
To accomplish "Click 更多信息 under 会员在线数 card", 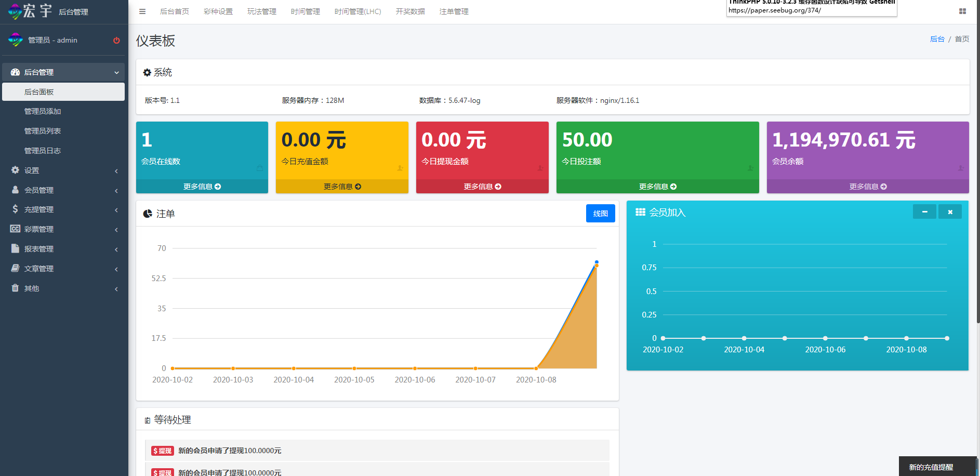I will click(x=202, y=187).
